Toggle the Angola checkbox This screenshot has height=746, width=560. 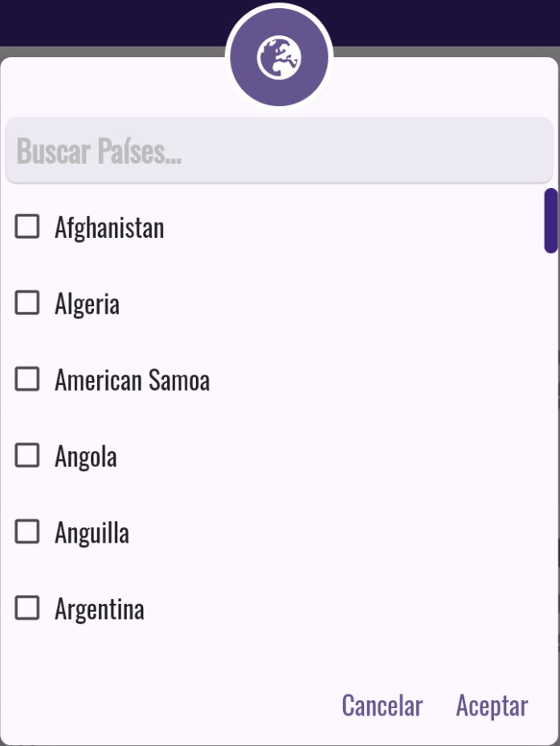pos(27,456)
